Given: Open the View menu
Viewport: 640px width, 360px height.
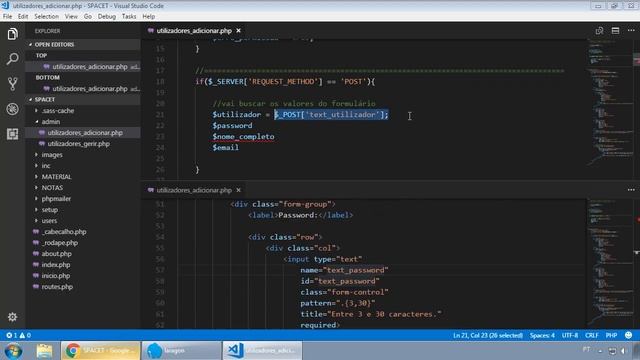Looking at the screenshot, I should [x=71, y=16].
